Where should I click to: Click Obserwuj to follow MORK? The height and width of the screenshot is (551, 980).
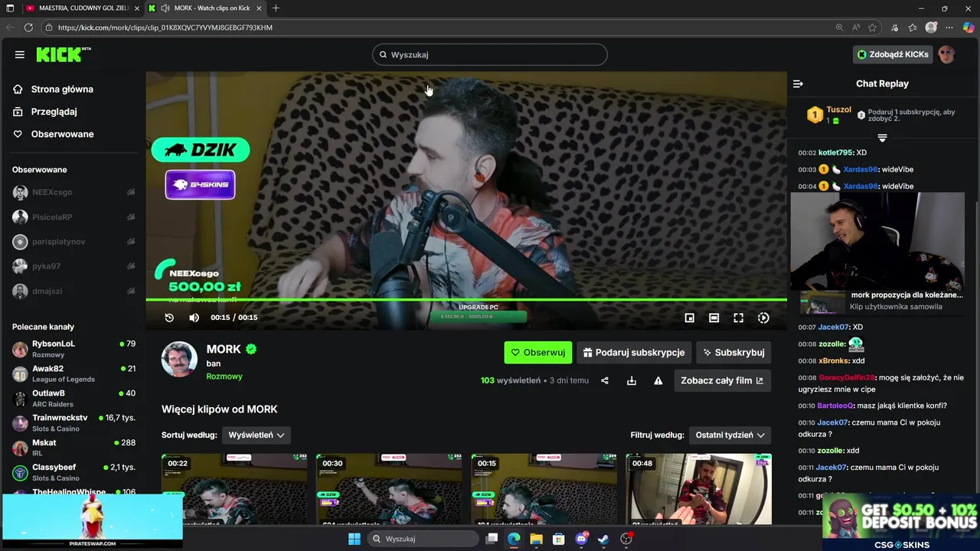(x=537, y=353)
